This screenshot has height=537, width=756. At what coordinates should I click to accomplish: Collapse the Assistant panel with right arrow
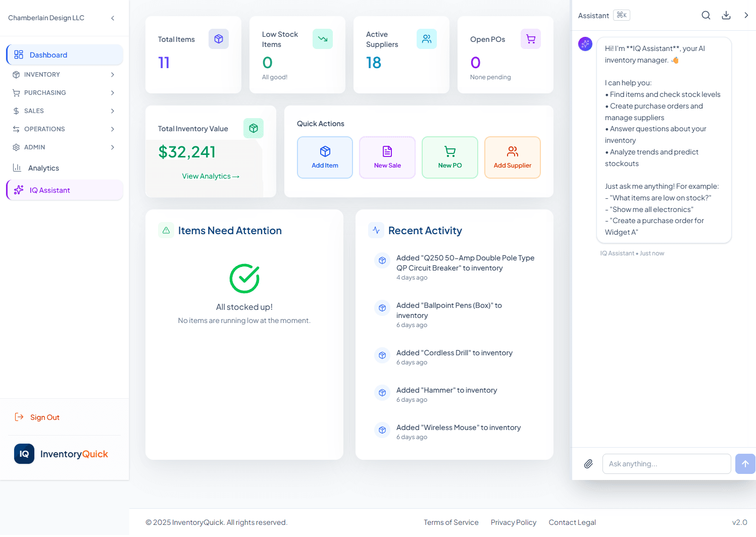pos(746,15)
